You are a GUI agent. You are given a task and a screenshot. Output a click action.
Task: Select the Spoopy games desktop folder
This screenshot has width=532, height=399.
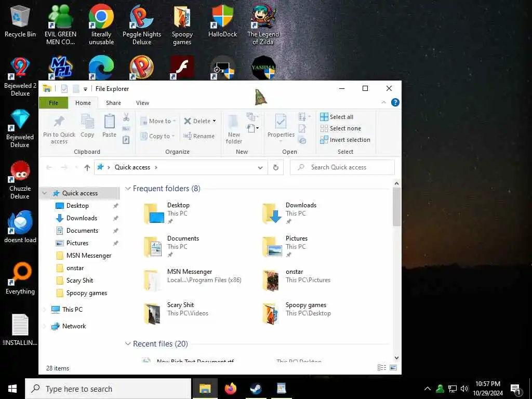tap(182, 25)
